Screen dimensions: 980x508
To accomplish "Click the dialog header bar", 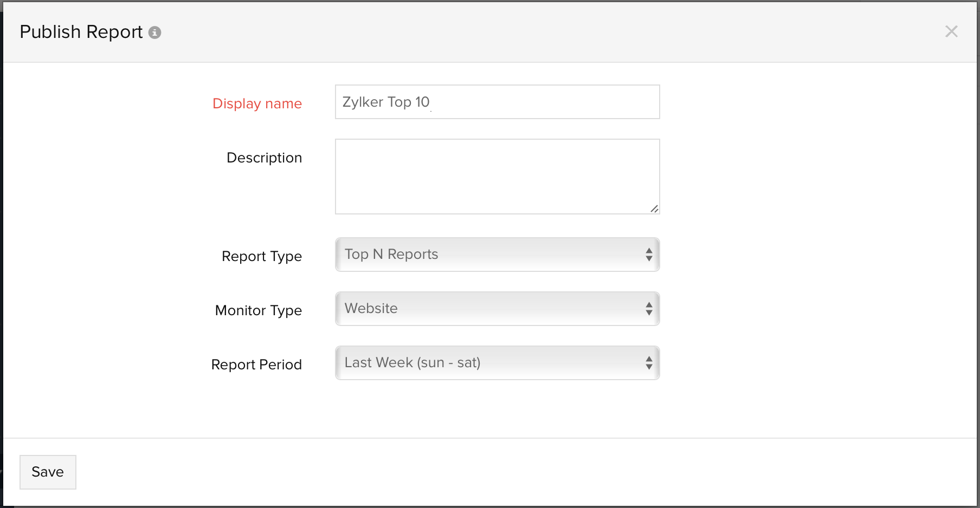I will (488, 31).
